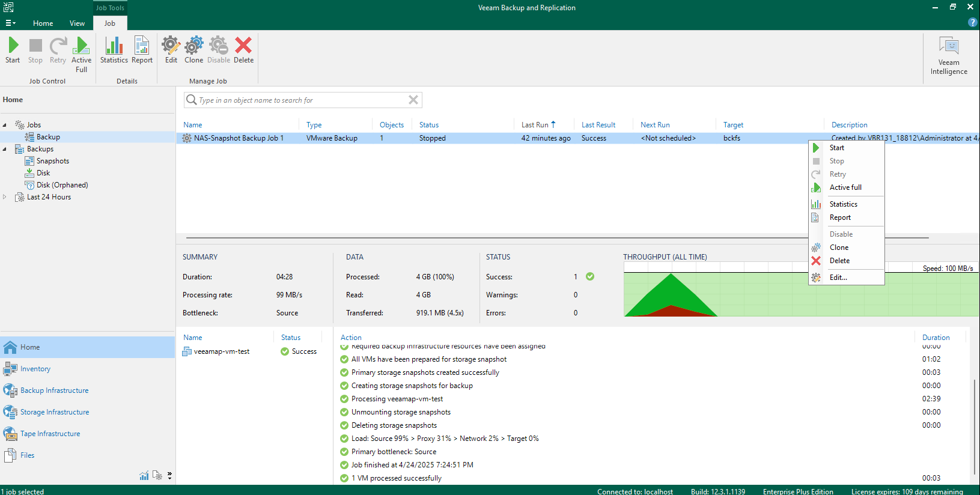Open Storage Infrastructure view
This screenshot has height=495, width=980.
click(x=88, y=412)
